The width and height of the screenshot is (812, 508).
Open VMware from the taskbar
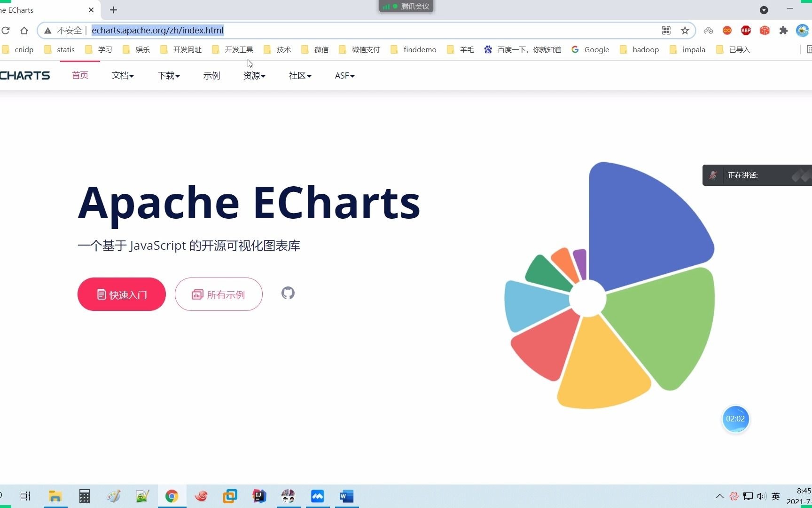(x=230, y=496)
